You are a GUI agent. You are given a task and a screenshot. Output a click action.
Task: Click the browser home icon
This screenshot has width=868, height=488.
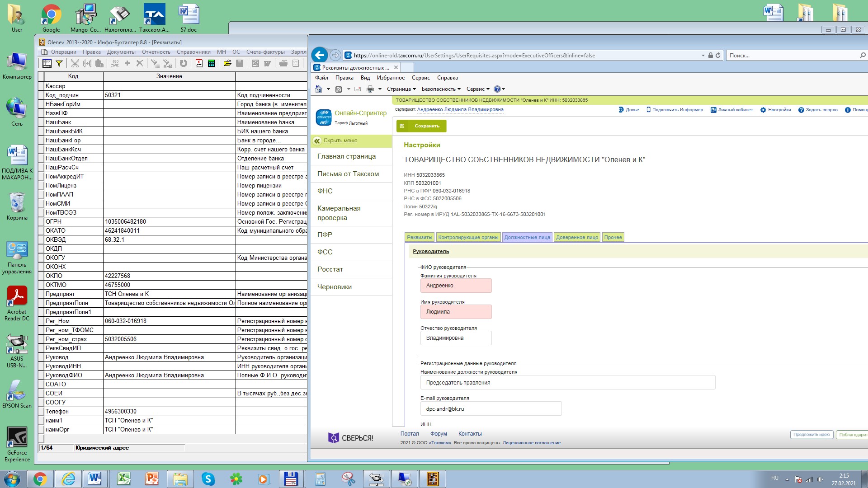tap(319, 89)
